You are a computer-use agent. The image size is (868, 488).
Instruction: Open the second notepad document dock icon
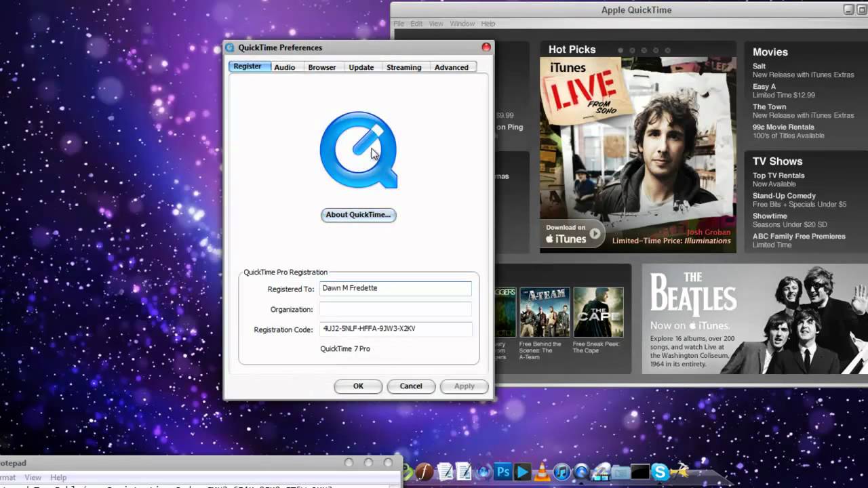tap(464, 472)
